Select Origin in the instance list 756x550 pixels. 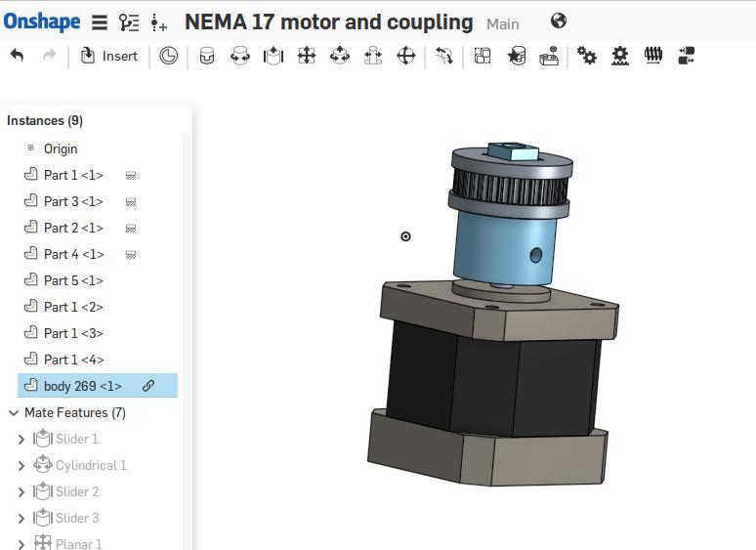click(61, 148)
